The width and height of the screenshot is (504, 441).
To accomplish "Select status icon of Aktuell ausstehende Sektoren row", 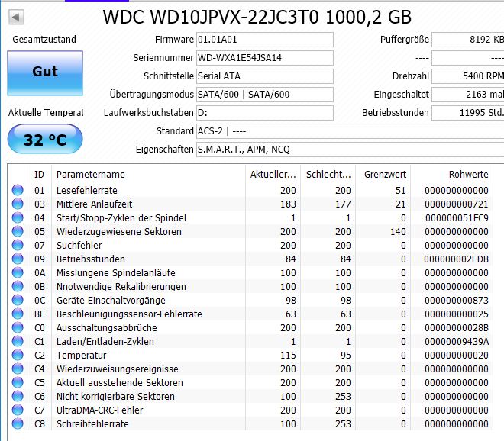I will [18, 382].
